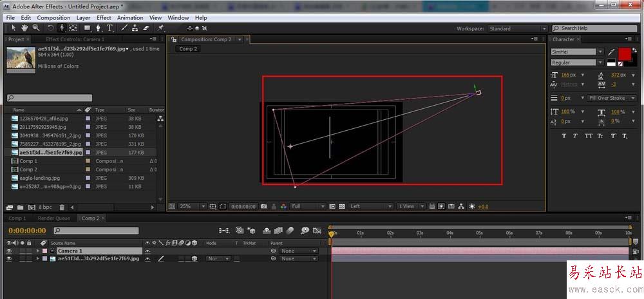Select the Pan Behind anchor point tool
Screen dimensions: 644x299
(73, 28)
